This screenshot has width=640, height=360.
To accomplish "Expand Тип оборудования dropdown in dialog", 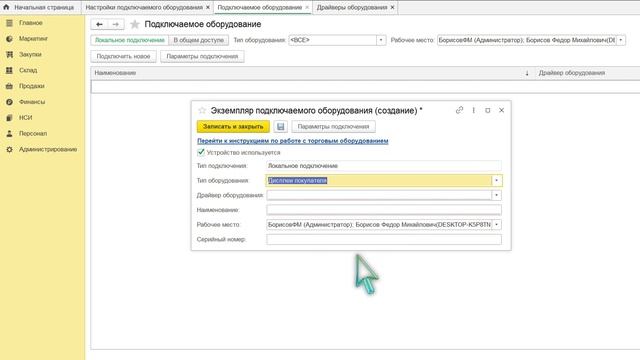I will click(497, 180).
